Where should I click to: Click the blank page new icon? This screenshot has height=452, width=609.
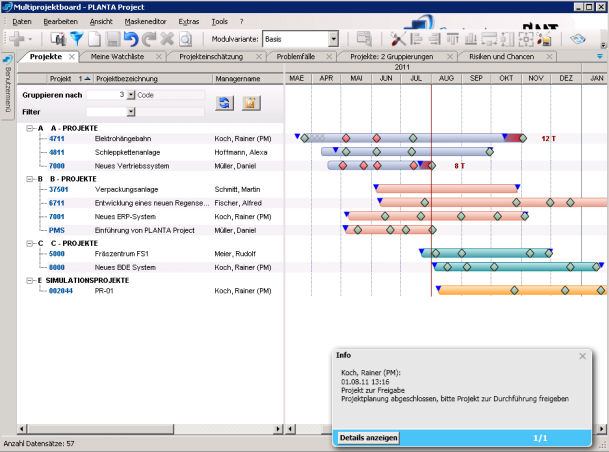click(95, 39)
